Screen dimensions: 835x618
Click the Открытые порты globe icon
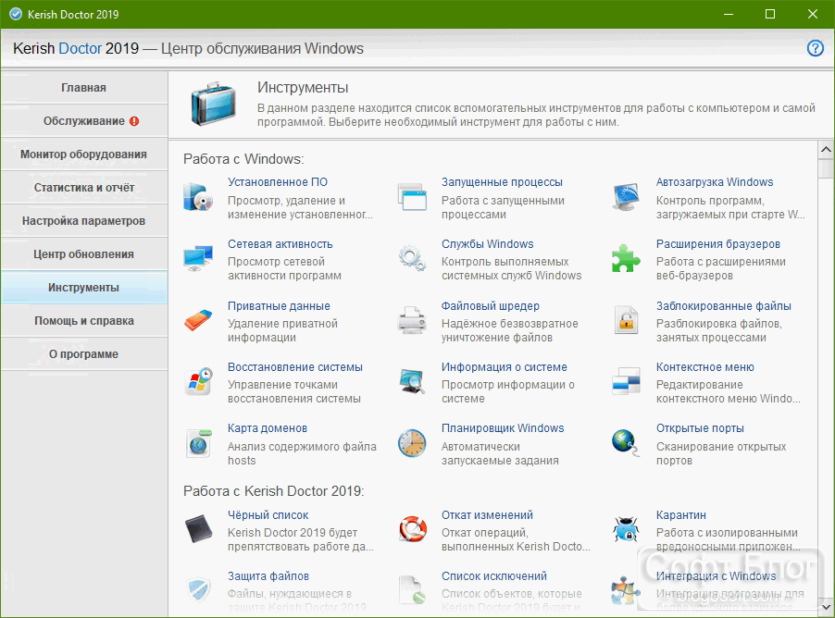point(626,443)
